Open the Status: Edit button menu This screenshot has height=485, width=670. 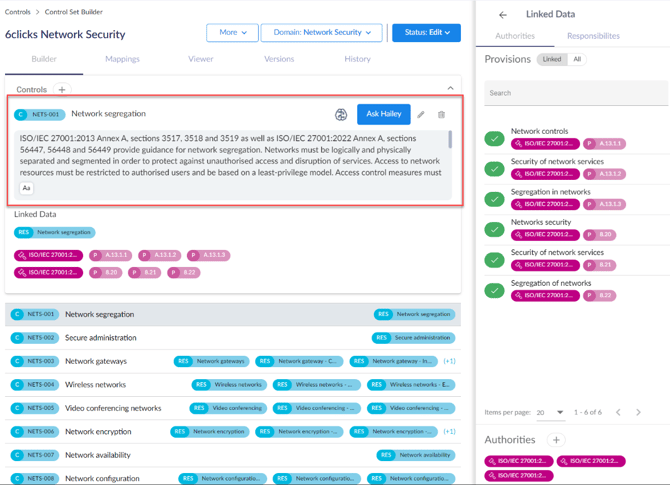pyautogui.click(x=426, y=33)
